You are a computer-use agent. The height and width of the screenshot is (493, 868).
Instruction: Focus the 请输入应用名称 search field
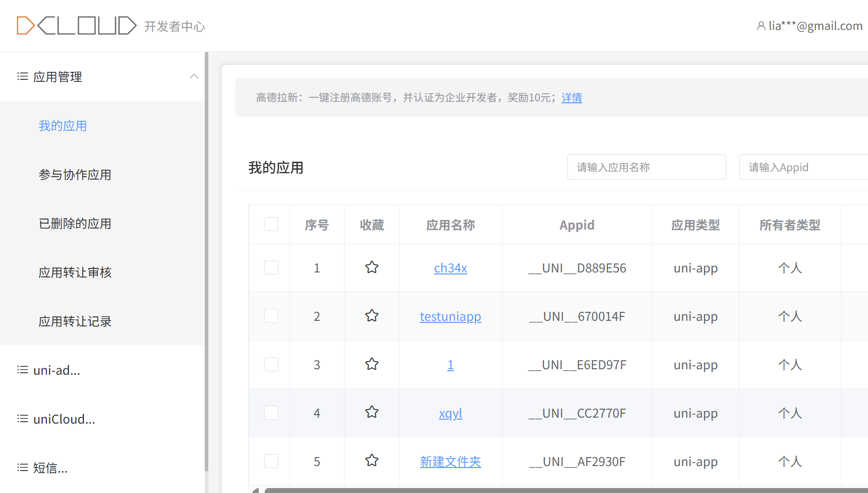[647, 167]
